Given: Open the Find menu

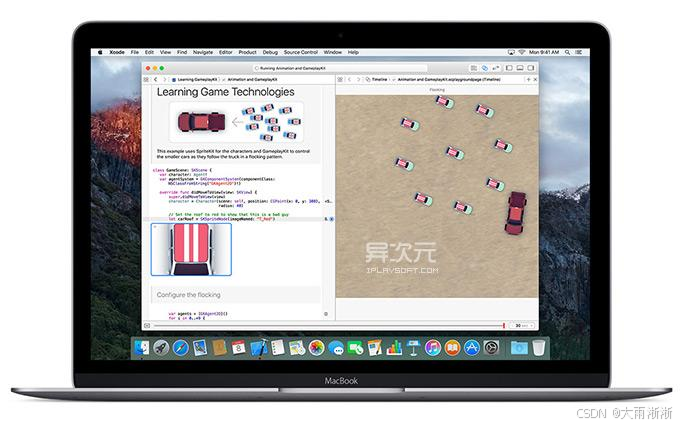Looking at the screenshot, I should click(x=182, y=52).
